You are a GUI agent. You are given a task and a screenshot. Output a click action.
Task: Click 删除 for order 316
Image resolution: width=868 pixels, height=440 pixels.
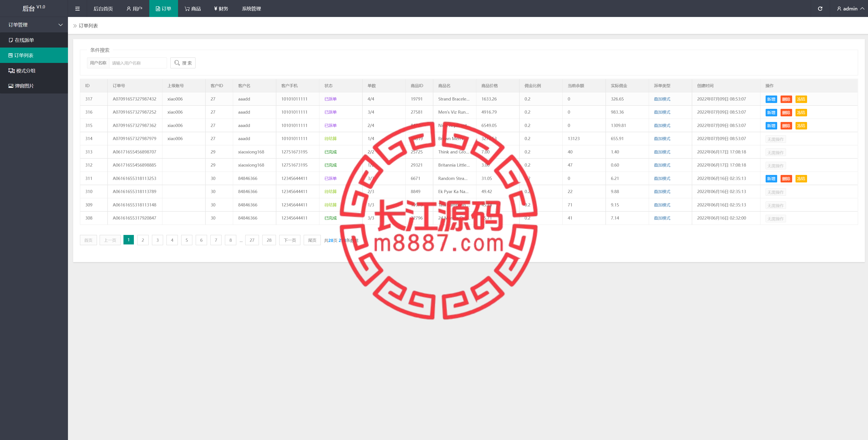pyautogui.click(x=786, y=112)
